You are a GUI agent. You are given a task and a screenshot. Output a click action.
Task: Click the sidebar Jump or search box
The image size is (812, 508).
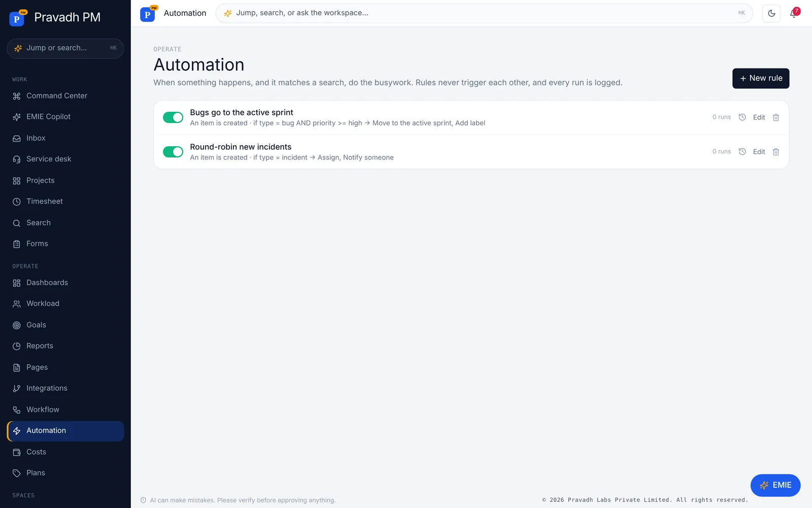[x=65, y=48]
